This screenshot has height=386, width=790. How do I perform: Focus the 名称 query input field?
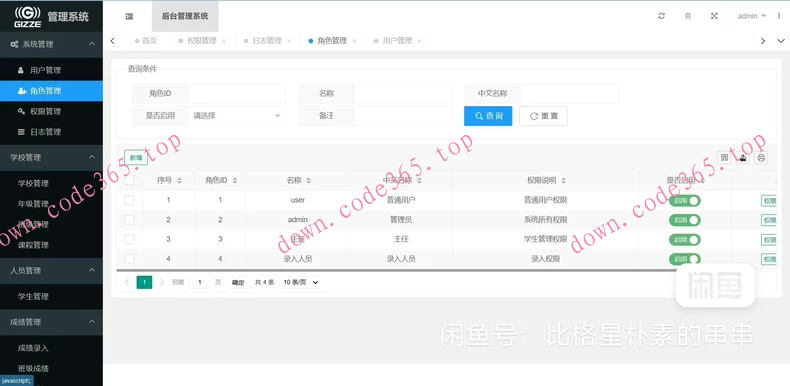coord(403,94)
